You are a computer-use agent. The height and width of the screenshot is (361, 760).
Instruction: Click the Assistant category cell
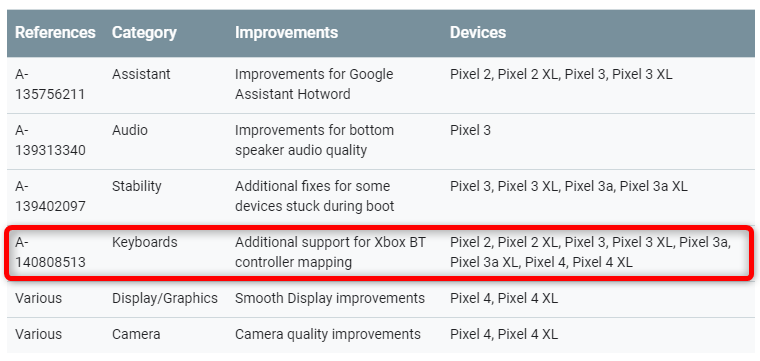click(141, 74)
